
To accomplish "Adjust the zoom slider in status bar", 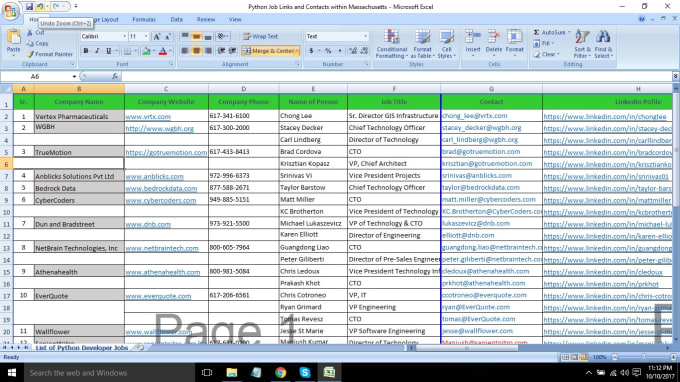I will tap(644, 357).
